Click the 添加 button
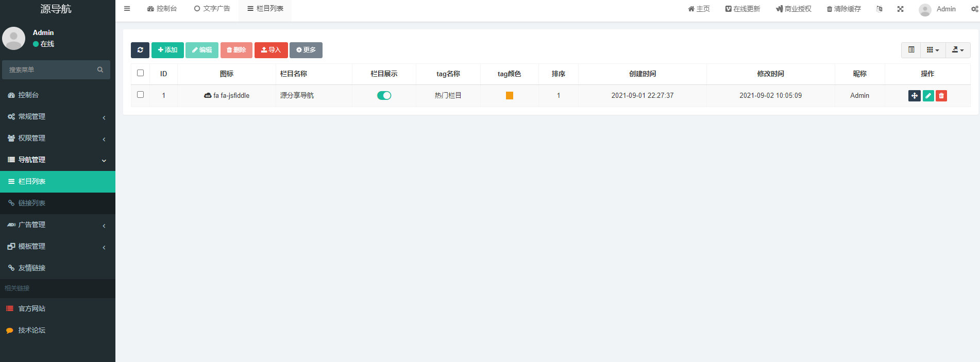This screenshot has width=980, height=362. point(167,50)
